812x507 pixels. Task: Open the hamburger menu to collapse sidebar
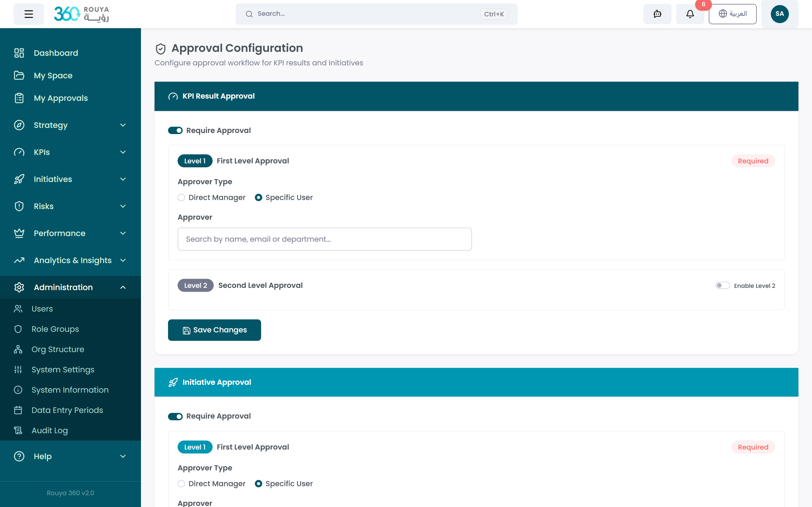pos(28,14)
